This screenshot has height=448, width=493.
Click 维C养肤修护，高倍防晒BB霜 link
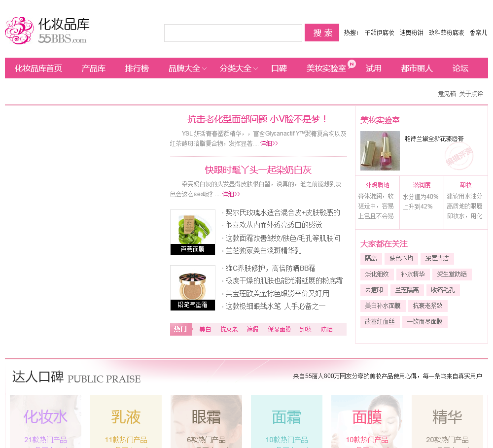coord(270,268)
